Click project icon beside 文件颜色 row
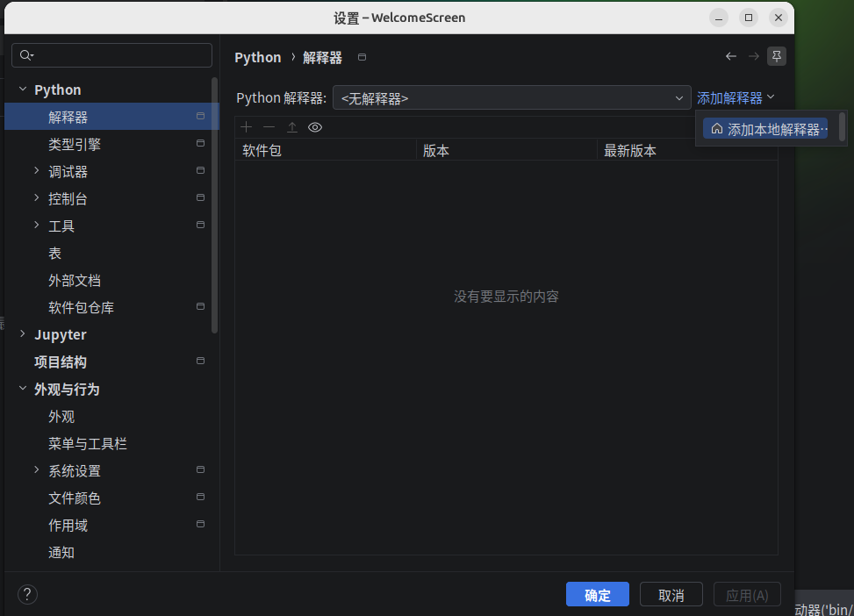The width and height of the screenshot is (854, 616). click(200, 497)
